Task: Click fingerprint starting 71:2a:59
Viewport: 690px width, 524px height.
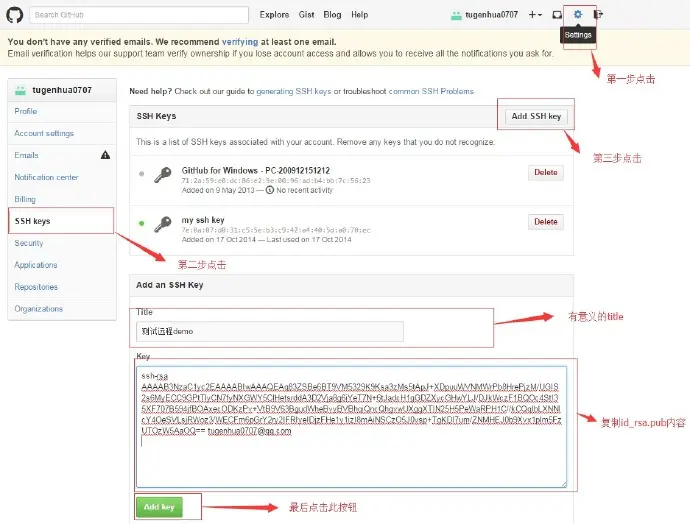Action: pyautogui.click(x=276, y=181)
